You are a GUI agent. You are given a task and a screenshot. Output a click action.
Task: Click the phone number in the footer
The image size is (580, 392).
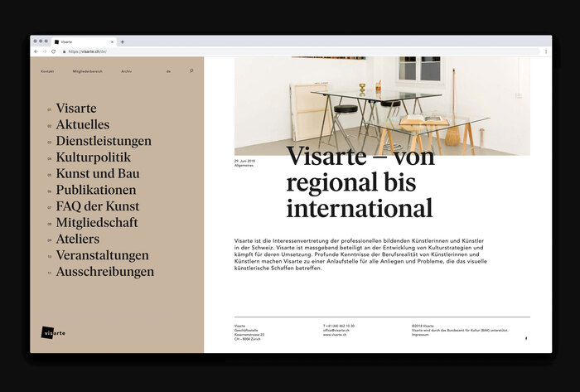coord(338,327)
